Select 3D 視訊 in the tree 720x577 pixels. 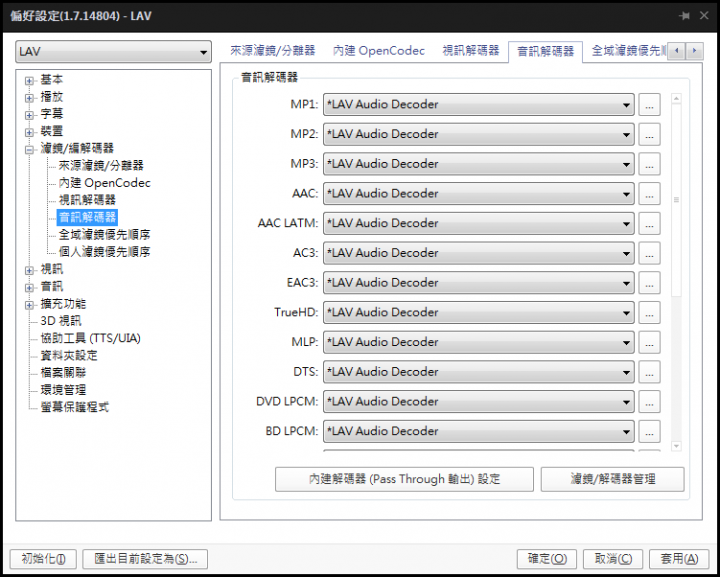[x=61, y=321]
